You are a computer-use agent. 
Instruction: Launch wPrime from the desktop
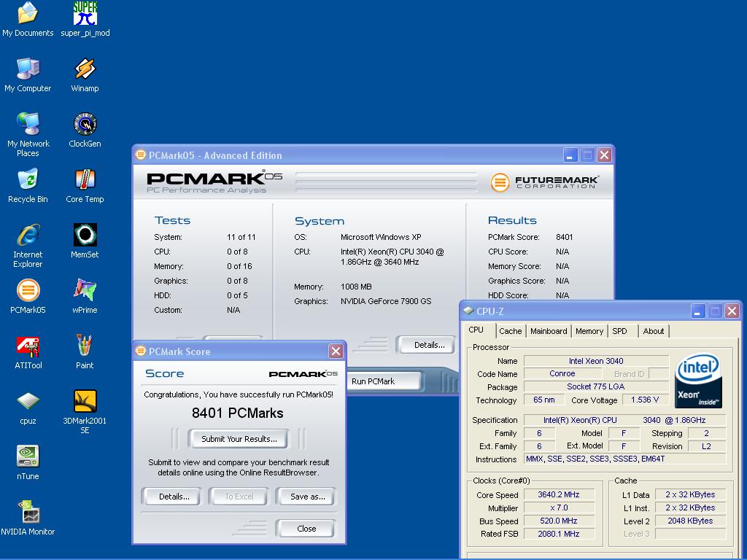tap(85, 296)
